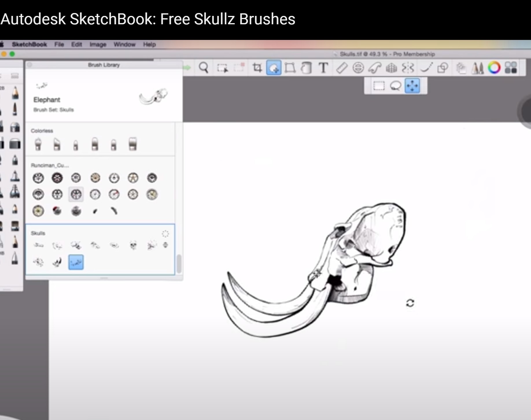531x420 pixels.
Task: Click the Brush Library panel title
Action: 104,65
